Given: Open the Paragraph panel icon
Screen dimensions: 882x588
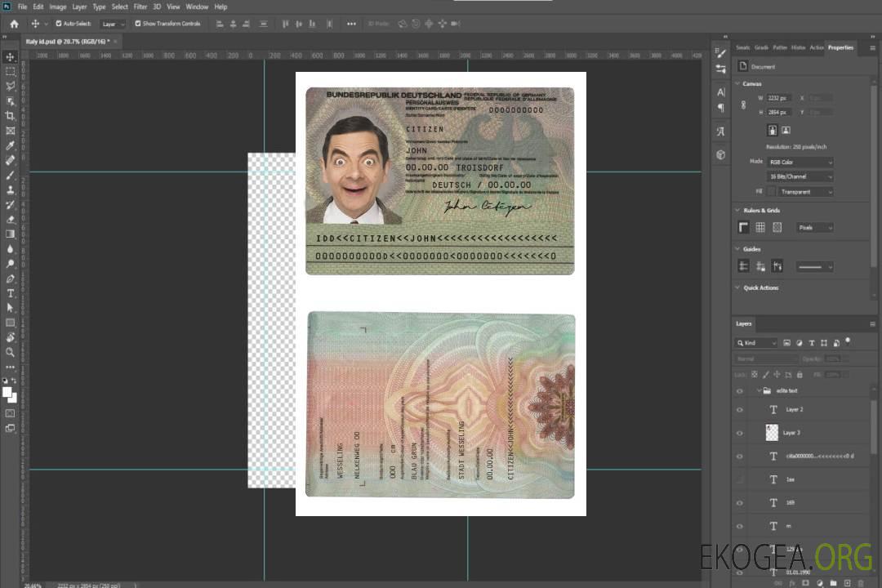Looking at the screenshot, I should 720,108.
